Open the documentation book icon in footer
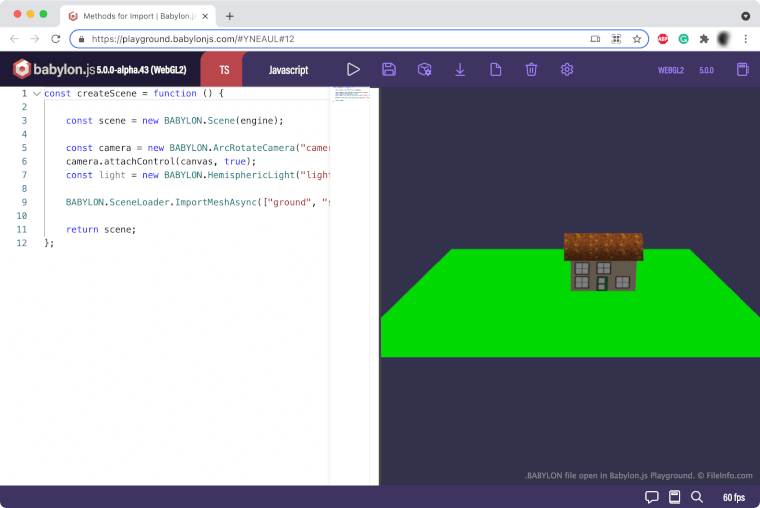The image size is (760, 508). pyautogui.click(x=675, y=497)
